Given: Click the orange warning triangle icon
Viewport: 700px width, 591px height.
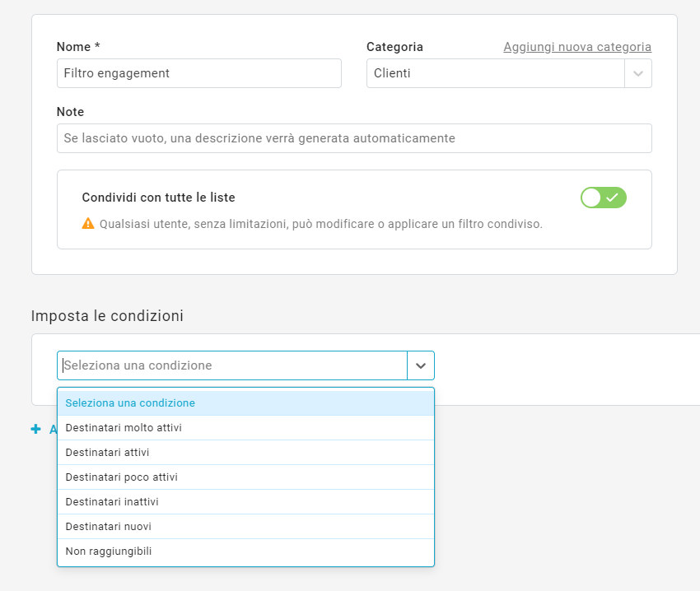Looking at the screenshot, I should [x=88, y=224].
